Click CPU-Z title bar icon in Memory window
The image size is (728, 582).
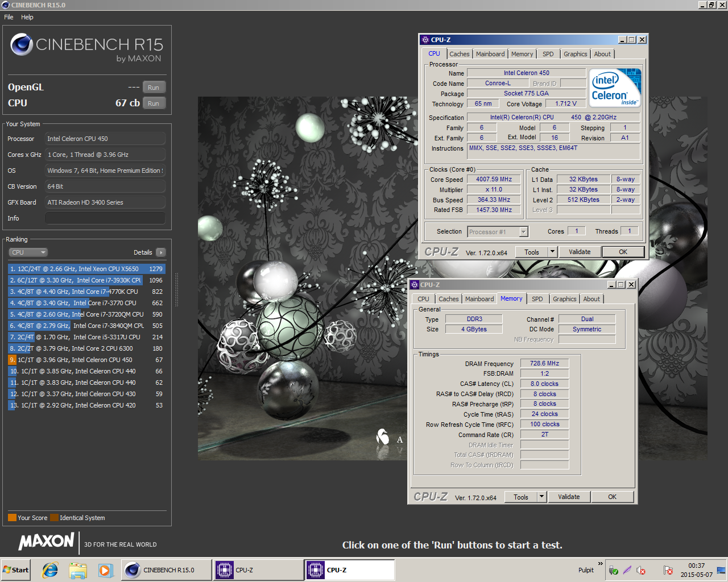point(415,285)
